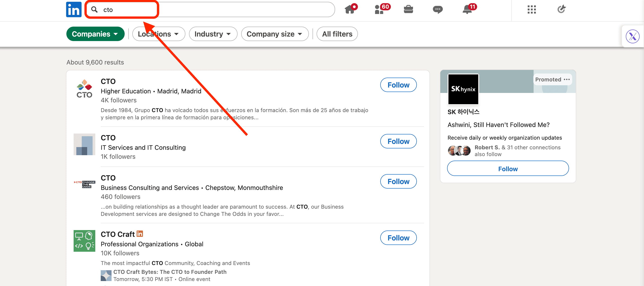The height and width of the screenshot is (286, 644).
Task: Click the All filters button
Action: tap(337, 34)
